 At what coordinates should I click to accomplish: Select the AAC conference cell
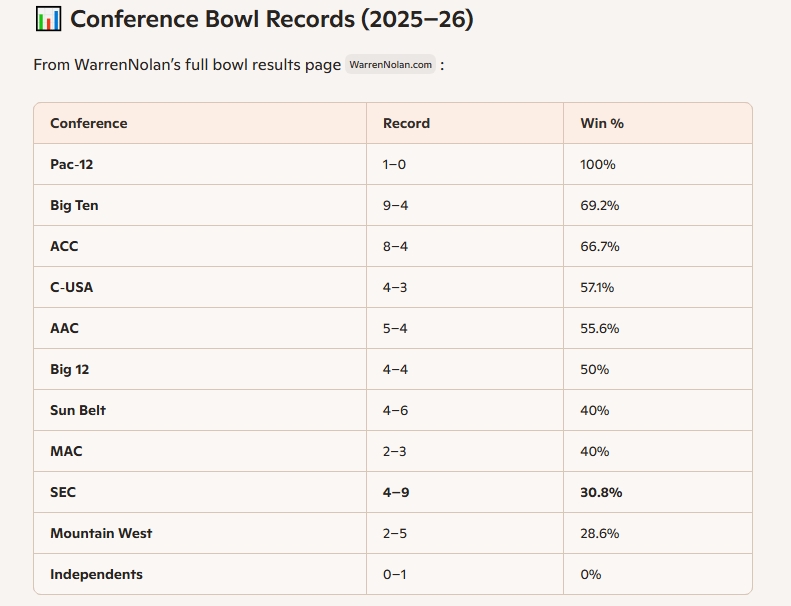(64, 328)
